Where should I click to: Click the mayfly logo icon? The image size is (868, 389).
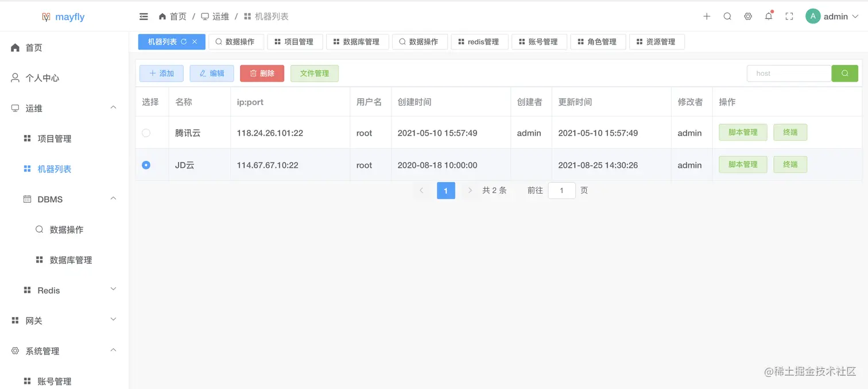[x=46, y=17]
